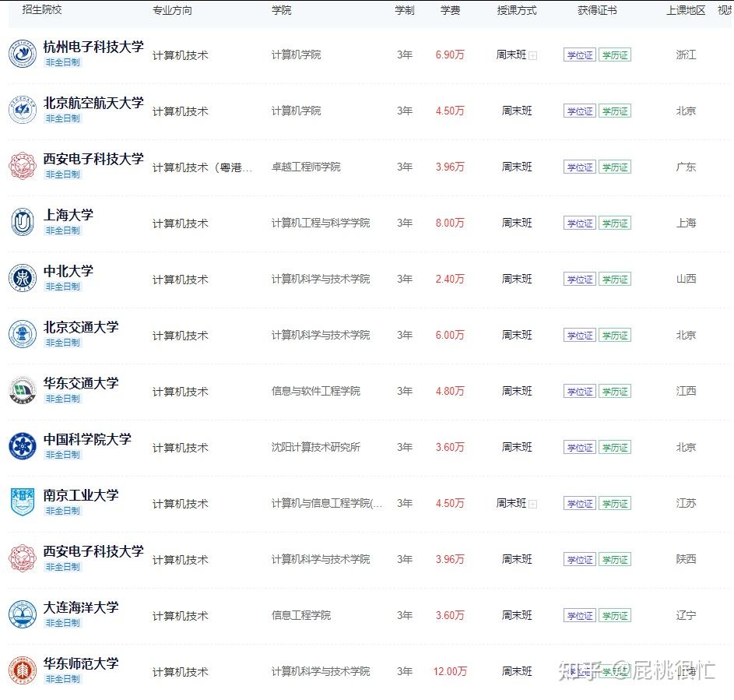The image size is (734, 700).
Task: Click the 山西 region cell
Action: point(686,279)
